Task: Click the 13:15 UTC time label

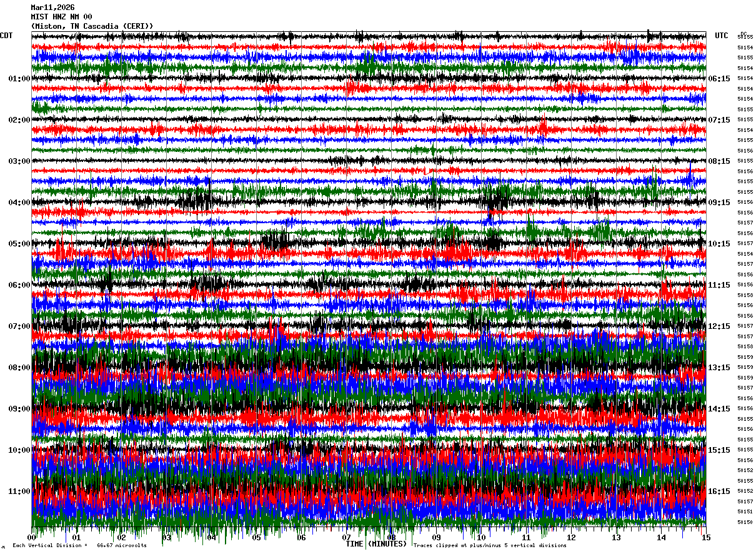Action: click(719, 368)
